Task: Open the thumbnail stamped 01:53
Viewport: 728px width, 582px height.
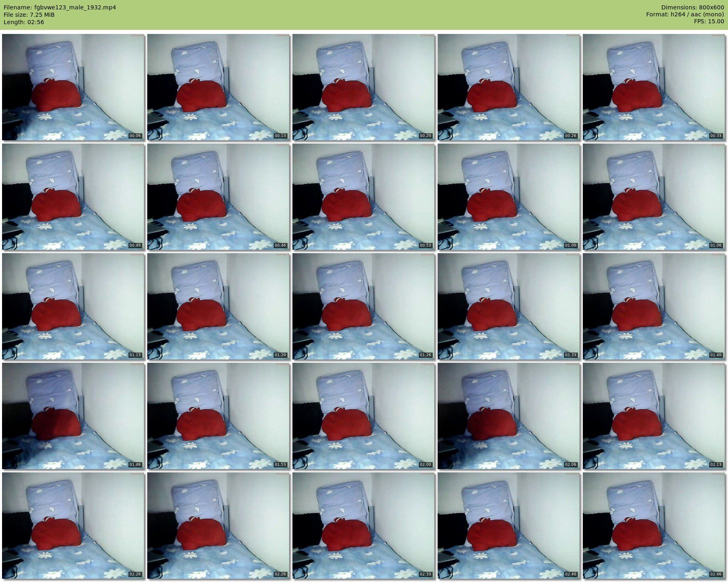Action: click(x=218, y=416)
